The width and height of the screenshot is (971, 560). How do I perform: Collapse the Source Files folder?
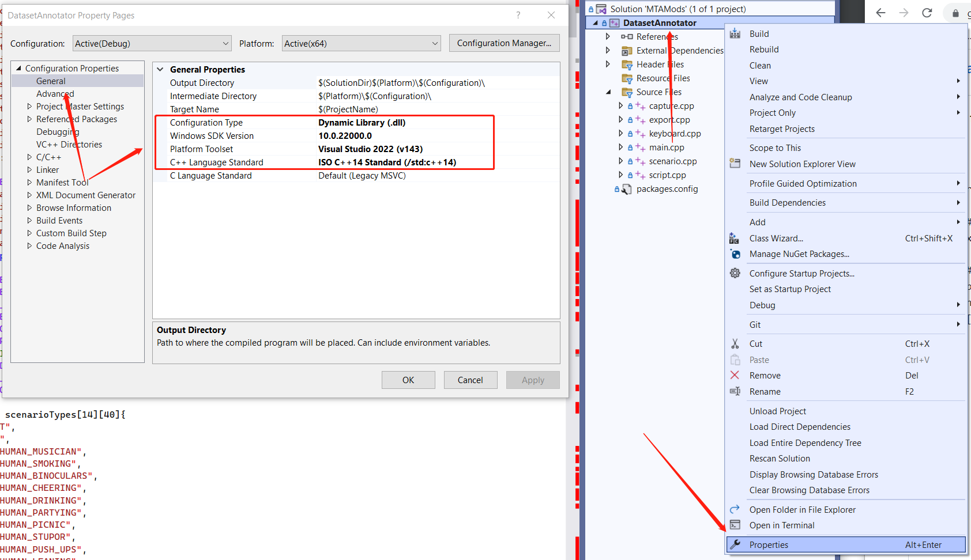point(608,92)
